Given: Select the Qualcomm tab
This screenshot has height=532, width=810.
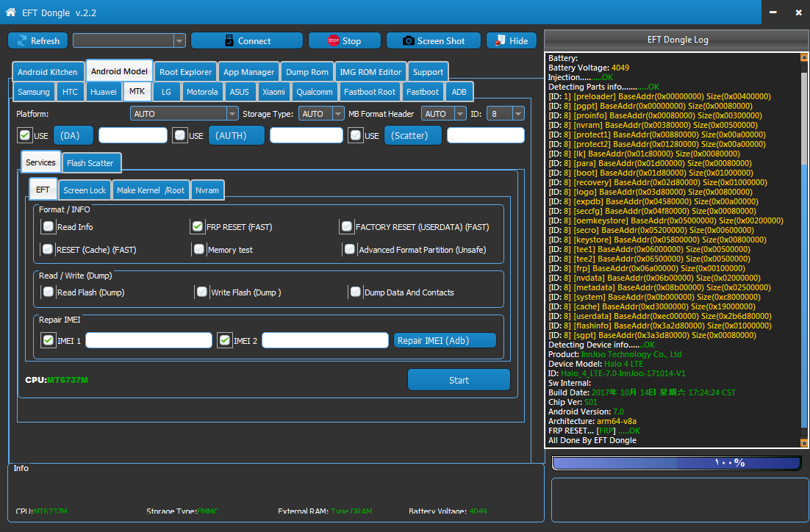Looking at the screenshot, I should (x=314, y=92).
